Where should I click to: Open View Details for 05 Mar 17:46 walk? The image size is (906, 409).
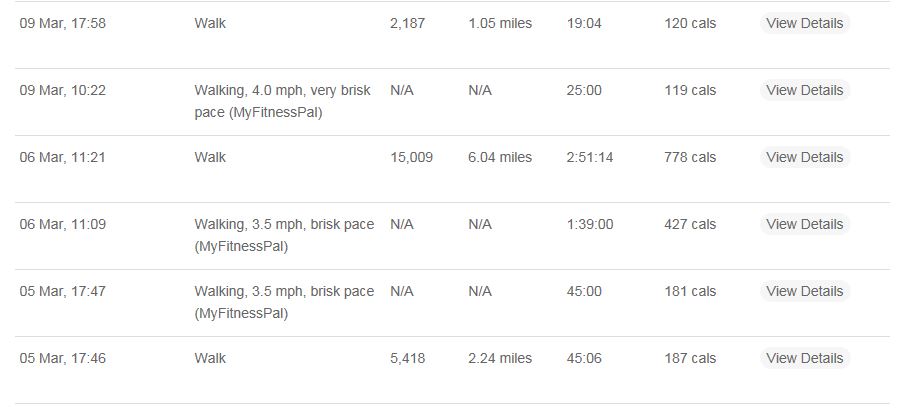click(804, 358)
